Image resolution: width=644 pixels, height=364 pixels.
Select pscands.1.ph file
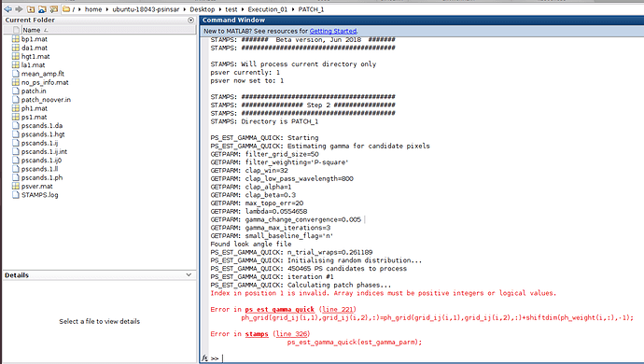pos(42,177)
